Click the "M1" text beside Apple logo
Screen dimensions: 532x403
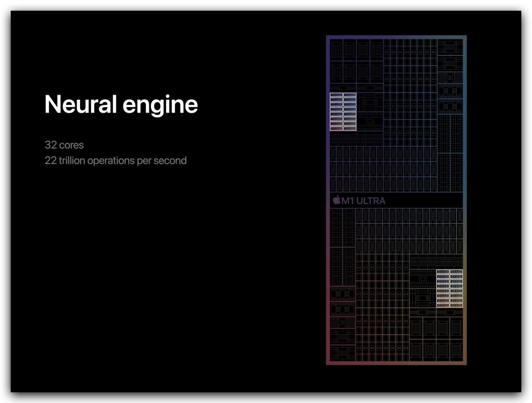coord(348,201)
